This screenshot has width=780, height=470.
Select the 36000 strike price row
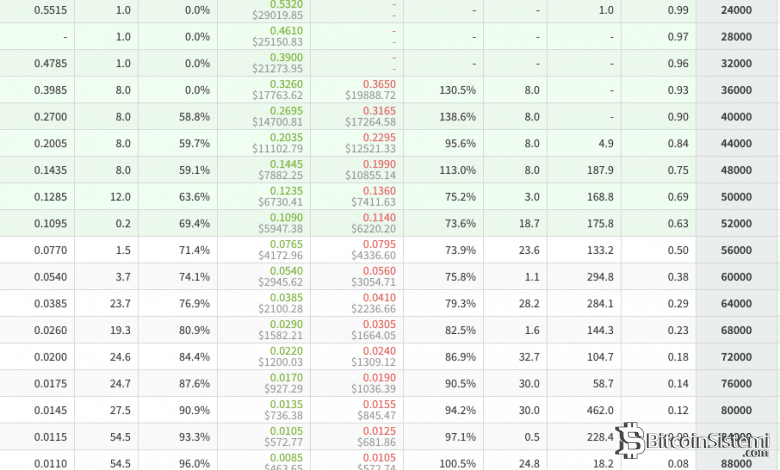click(x=736, y=90)
